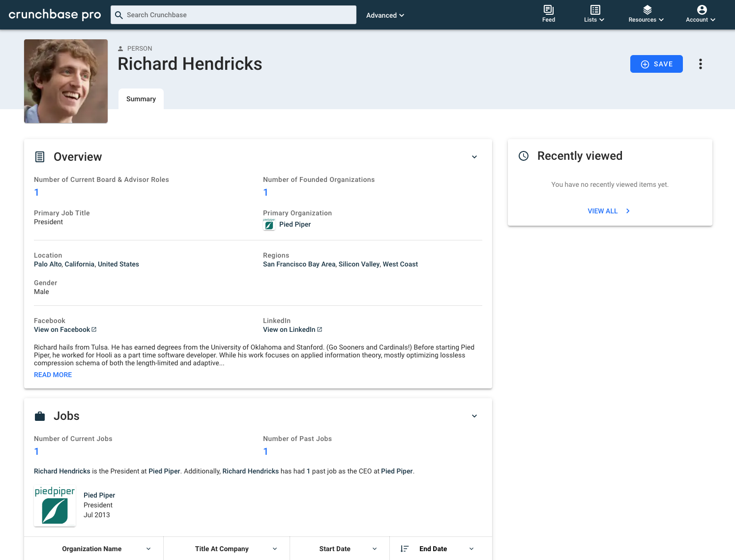Click the Male gender value
This screenshot has height=560, width=735.
41,292
